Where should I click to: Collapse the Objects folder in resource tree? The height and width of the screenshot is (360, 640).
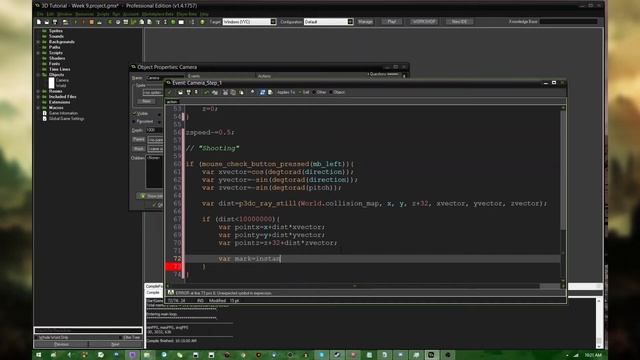coord(38,75)
